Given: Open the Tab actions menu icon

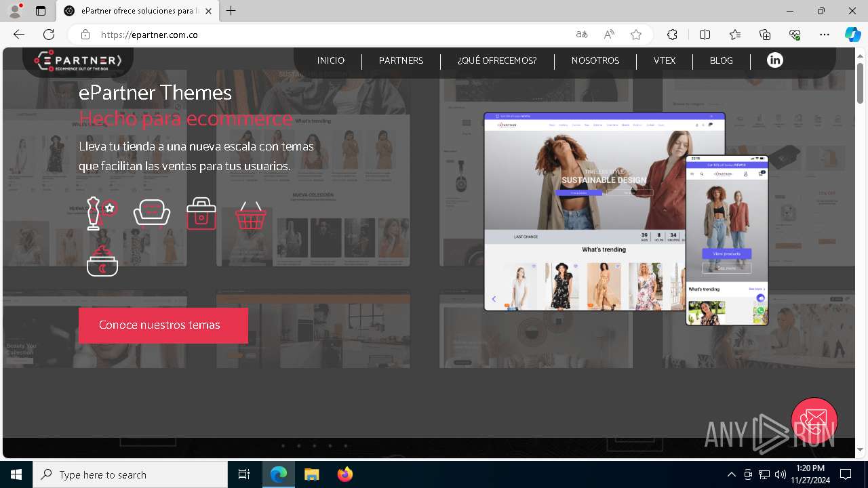Looking at the screenshot, I should tap(41, 11).
